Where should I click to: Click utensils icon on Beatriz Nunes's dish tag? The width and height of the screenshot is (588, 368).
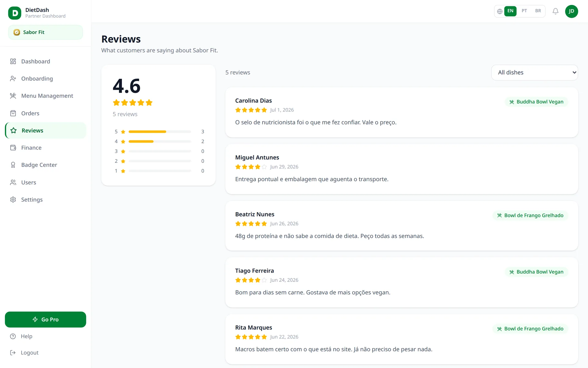point(499,215)
